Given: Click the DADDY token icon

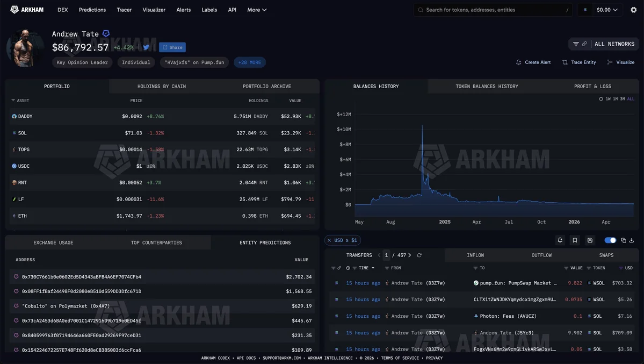Looking at the screenshot, I should [x=14, y=116].
